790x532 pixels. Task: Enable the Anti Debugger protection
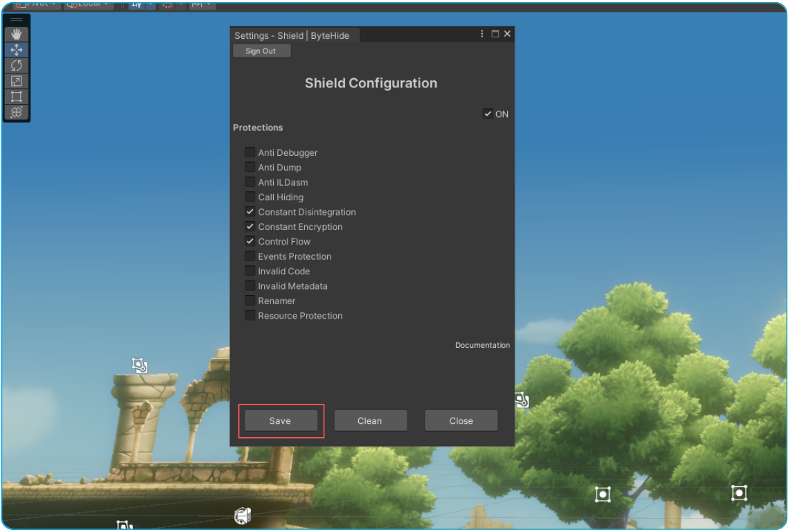249,152
